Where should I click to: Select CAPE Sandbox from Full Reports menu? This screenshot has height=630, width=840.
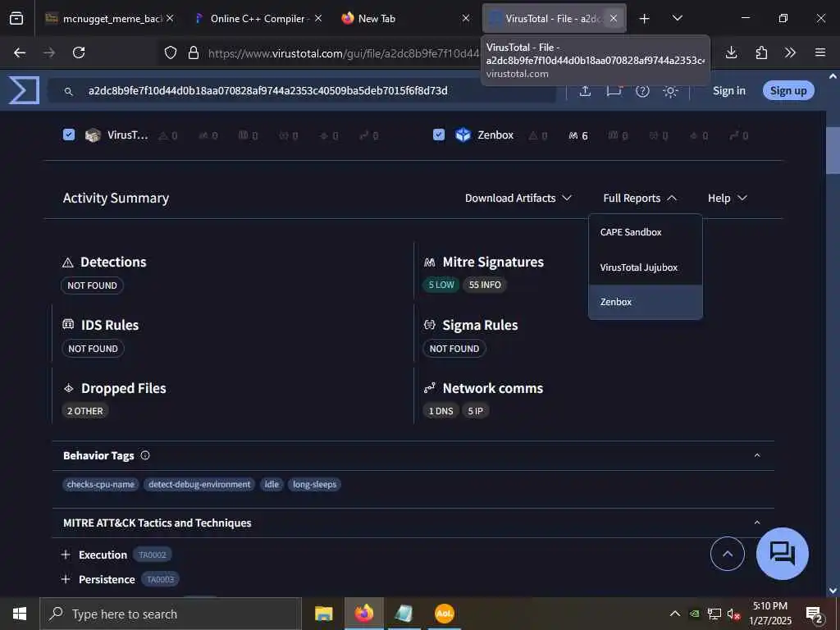coord(645,232)
